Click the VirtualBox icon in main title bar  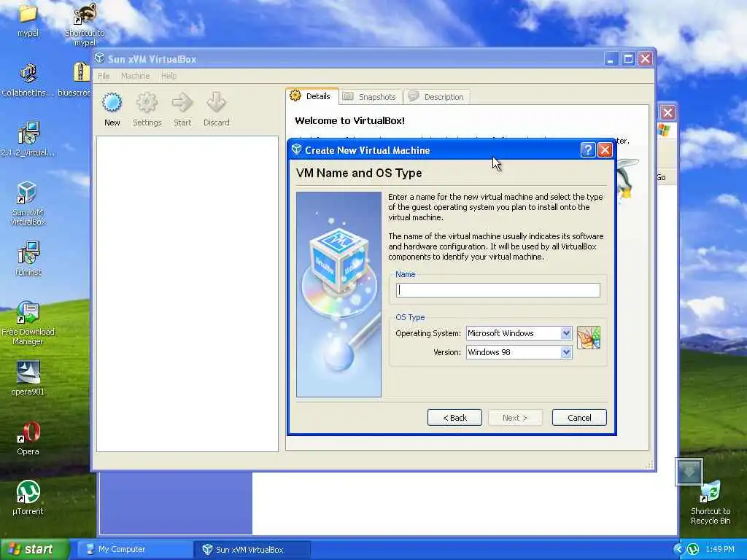(x=99, y=58)
